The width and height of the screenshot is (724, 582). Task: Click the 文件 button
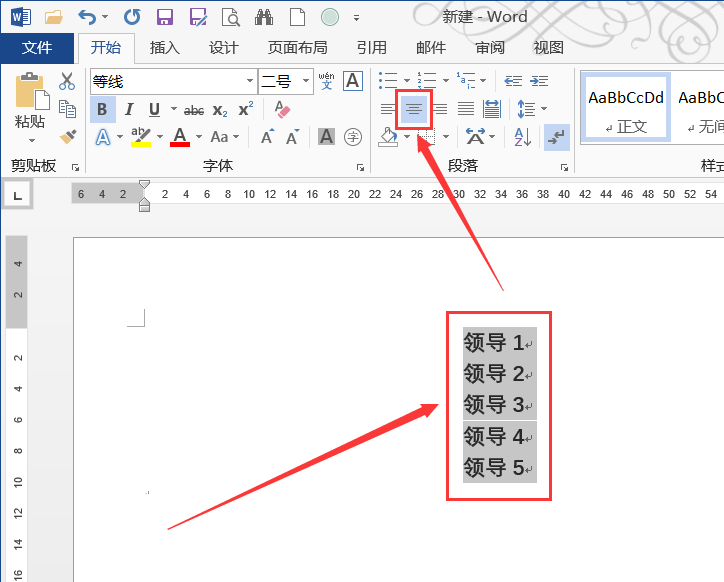tap(37, 47)
